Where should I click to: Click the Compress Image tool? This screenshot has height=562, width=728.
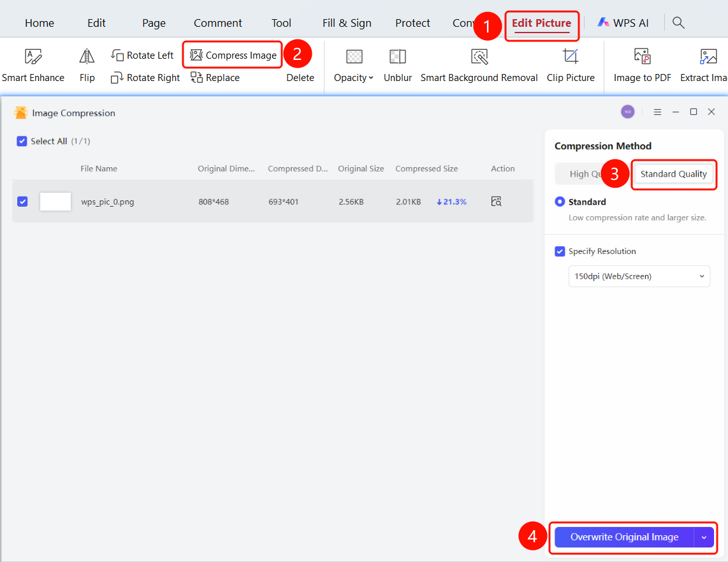click(x=233, y=55)
